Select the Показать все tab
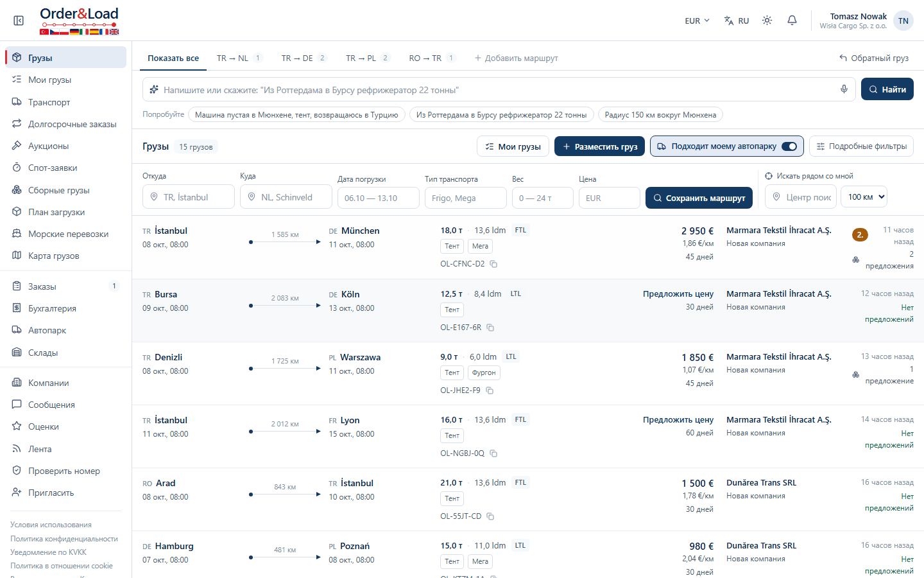Image resolution: width=924 pixels, height=578 pixels. coord(173,58)
